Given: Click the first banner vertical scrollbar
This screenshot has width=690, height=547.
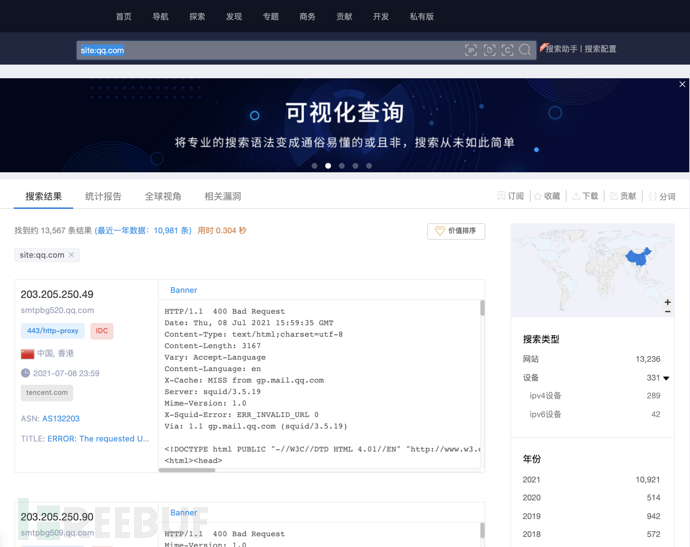Looking at the screenshot, I should [x=482, y=308].
